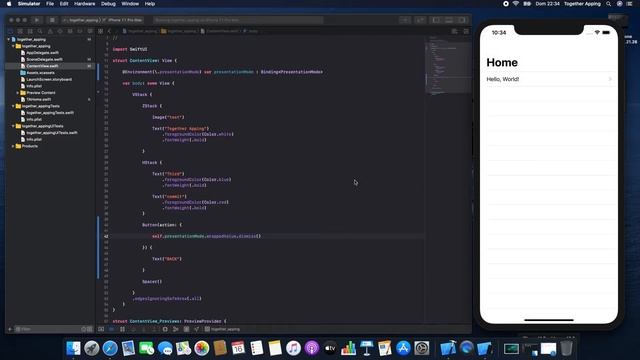Open App Store from the Dock
The width and height of the screenshot is (640, 360).
pos(403,348)
